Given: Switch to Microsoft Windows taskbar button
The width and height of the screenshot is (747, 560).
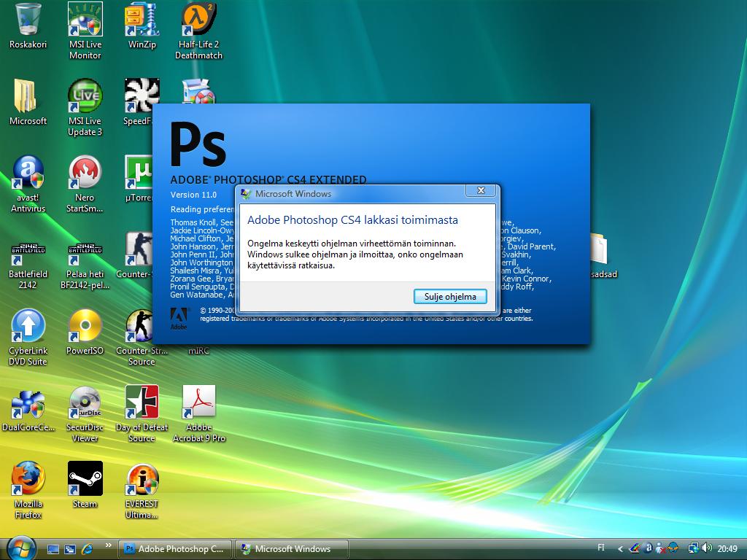Looking at the screenshot, I should 290,549.
